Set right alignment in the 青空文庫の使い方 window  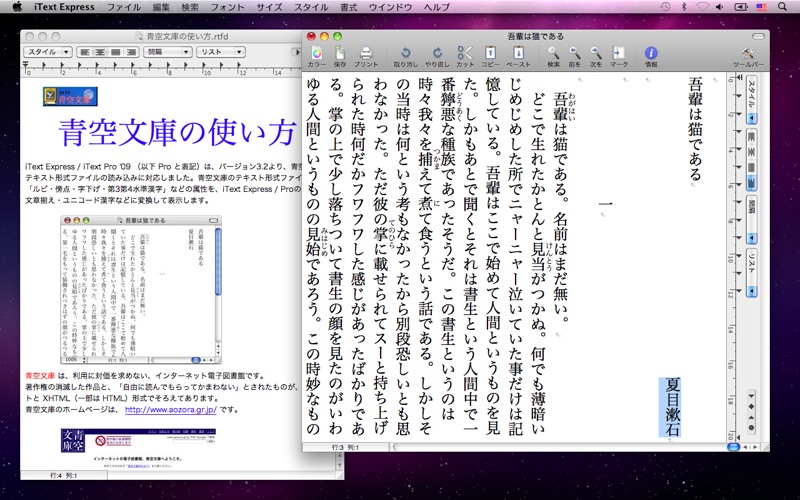point(131,52)
